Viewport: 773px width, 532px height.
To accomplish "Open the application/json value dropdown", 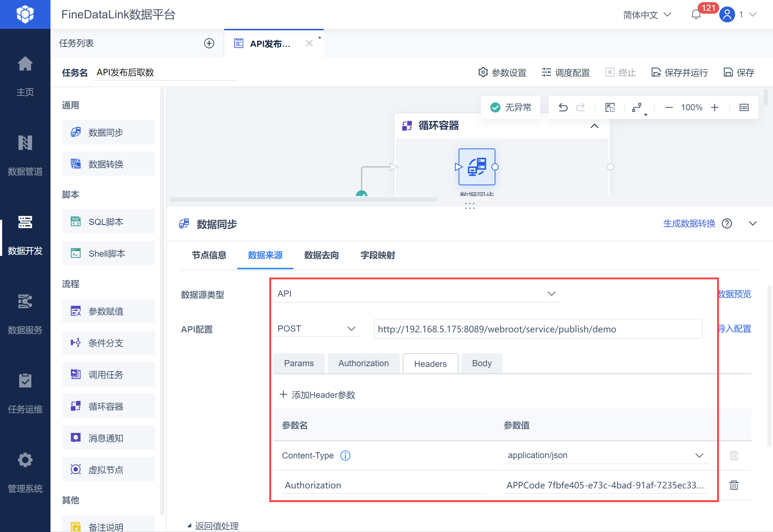I will (605, 455).
